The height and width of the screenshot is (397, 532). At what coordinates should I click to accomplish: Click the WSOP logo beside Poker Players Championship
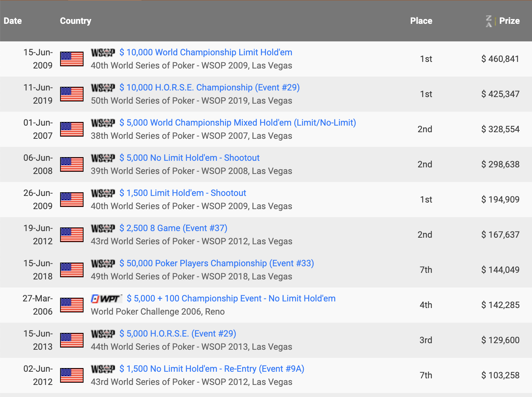click(x=103, y=264)
